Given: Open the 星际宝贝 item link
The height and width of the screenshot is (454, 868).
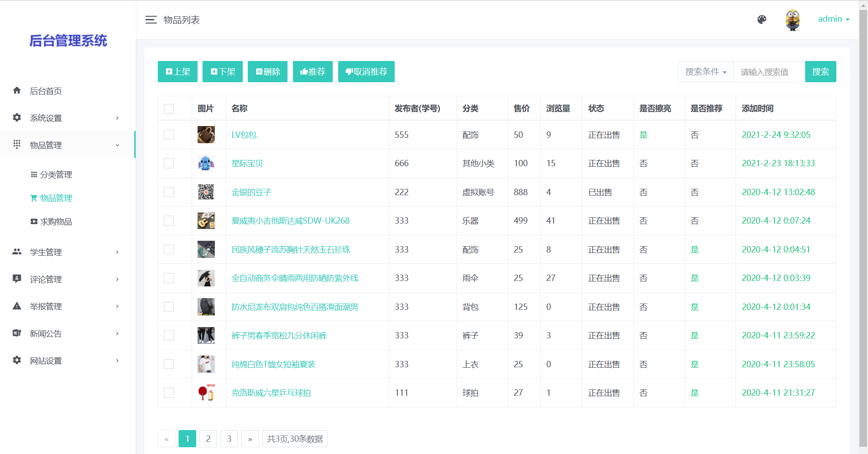Looking at the screenshot, I should pyautogui.click(x=247, y=164).
